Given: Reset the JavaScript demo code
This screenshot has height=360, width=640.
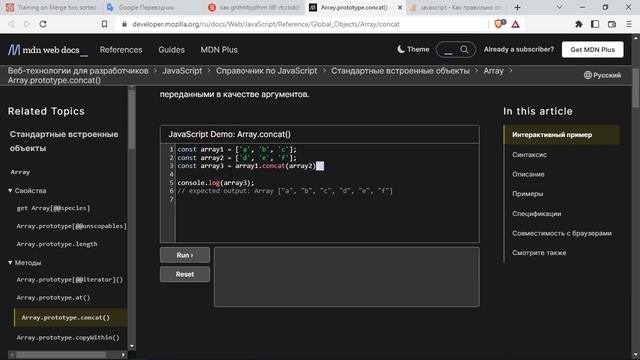Looking at the screenshot, I should point(185,274).
